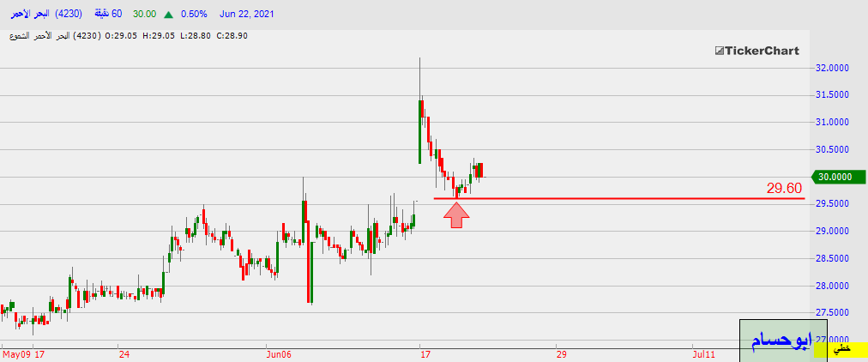Image resolution: width=868 pixels, height=362 pixels.
Task: Click the H:29.05 high value
Action: (x=159, y=36)
